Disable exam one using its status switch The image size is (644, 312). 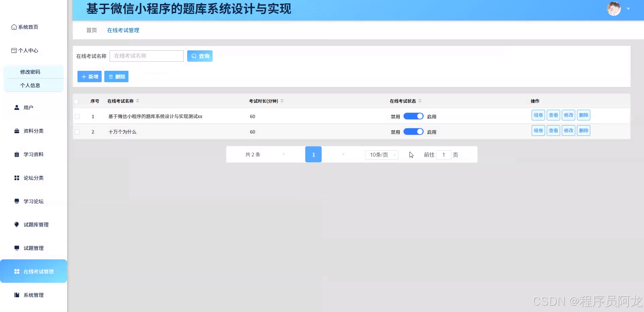(414, 116)
